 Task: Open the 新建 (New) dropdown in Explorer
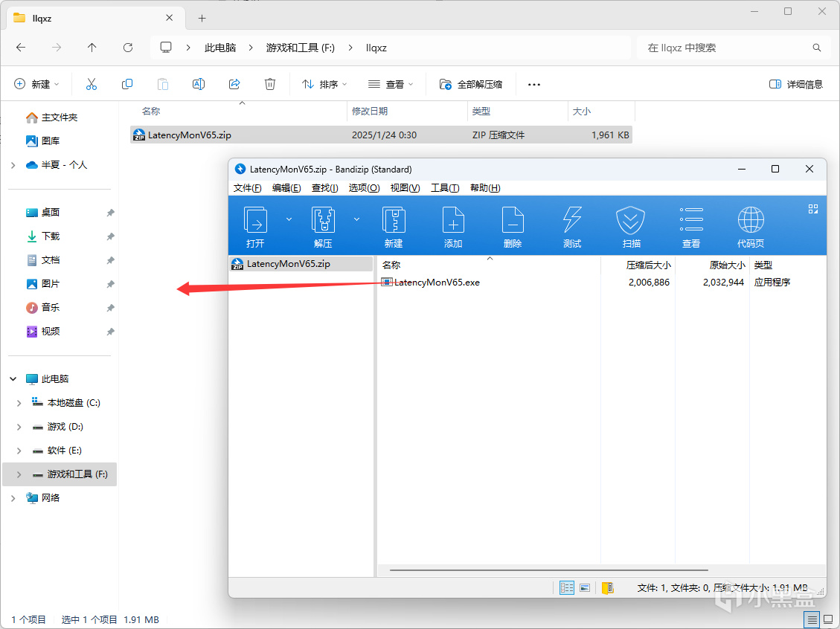pos(36,84)
